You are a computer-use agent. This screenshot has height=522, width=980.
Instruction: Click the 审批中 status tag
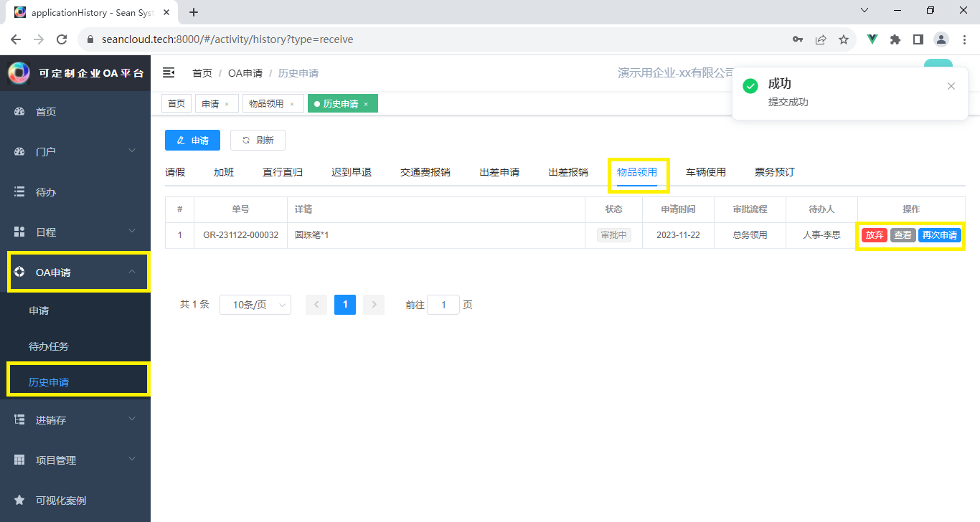click(614, 235)
